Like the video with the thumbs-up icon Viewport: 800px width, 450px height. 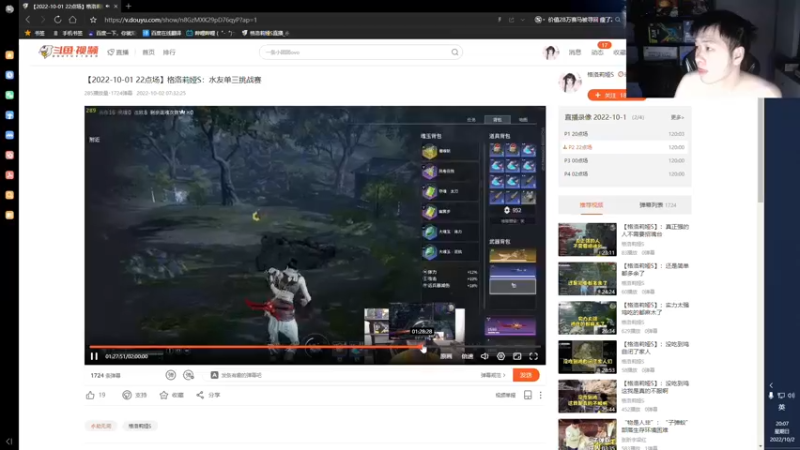[x=90, y=395]
